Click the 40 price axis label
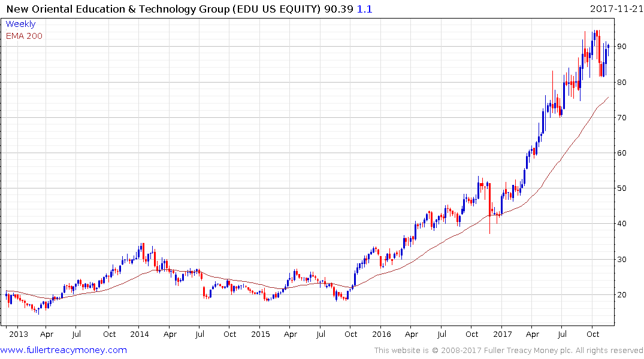The image size is (644, 359). tap(622, 224)
